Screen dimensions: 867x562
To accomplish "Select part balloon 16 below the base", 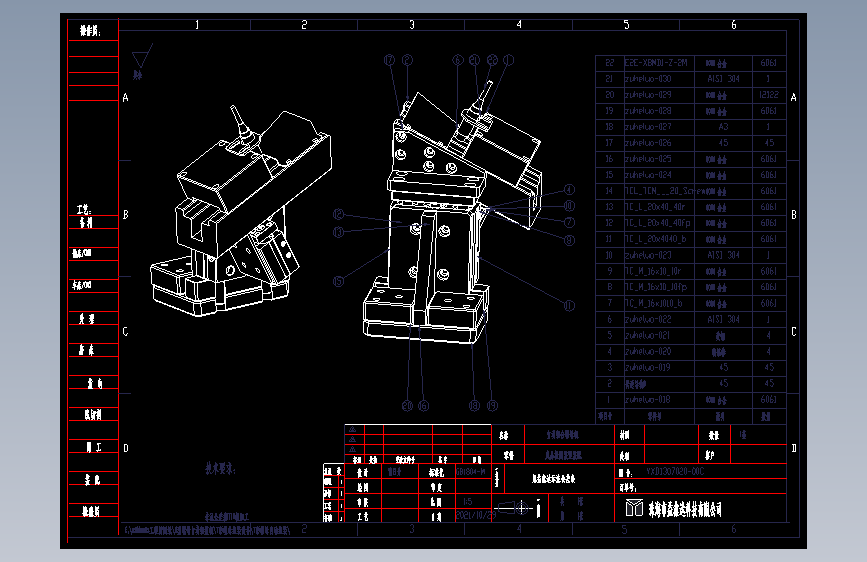I will pos(424,405).
